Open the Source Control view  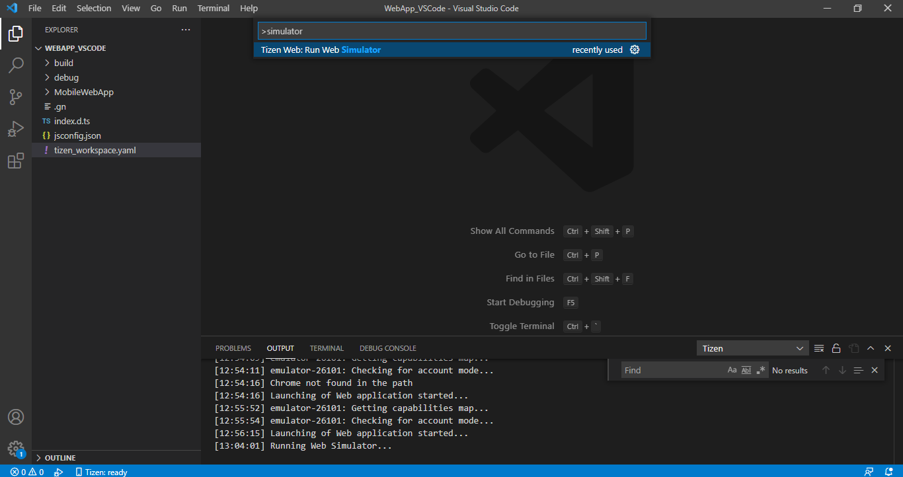(15, 97)
